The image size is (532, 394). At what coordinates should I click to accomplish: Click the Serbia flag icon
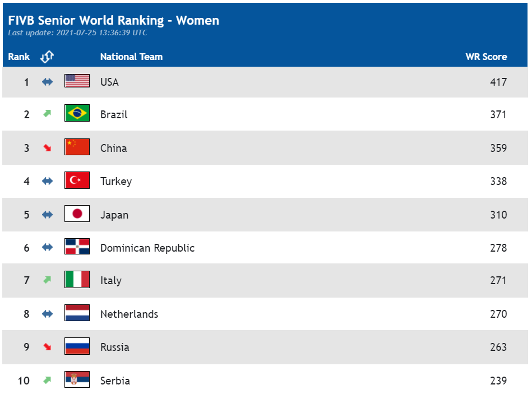coord(77,379)
